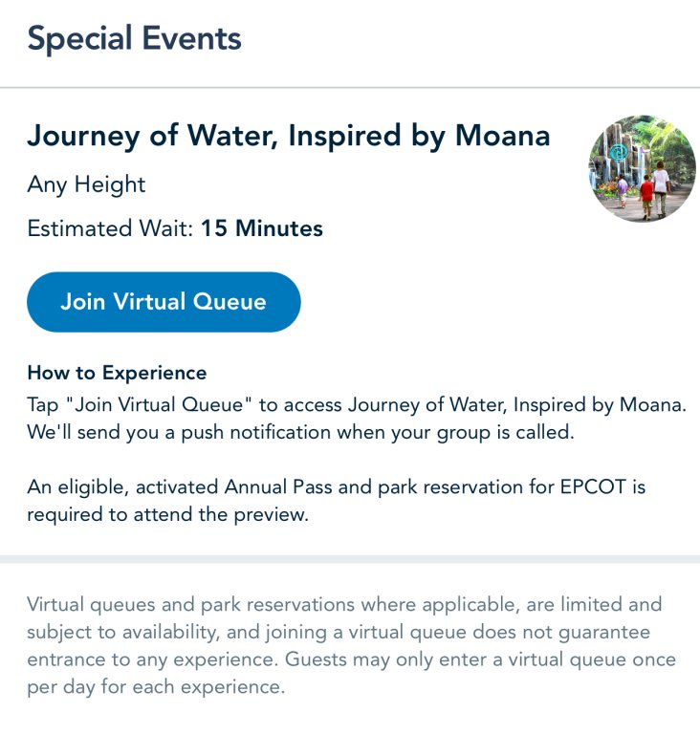Click the "subject to availability" disclaimer line
The width and height of the screenshot is (700, 734).
click(x=338, y=633)
